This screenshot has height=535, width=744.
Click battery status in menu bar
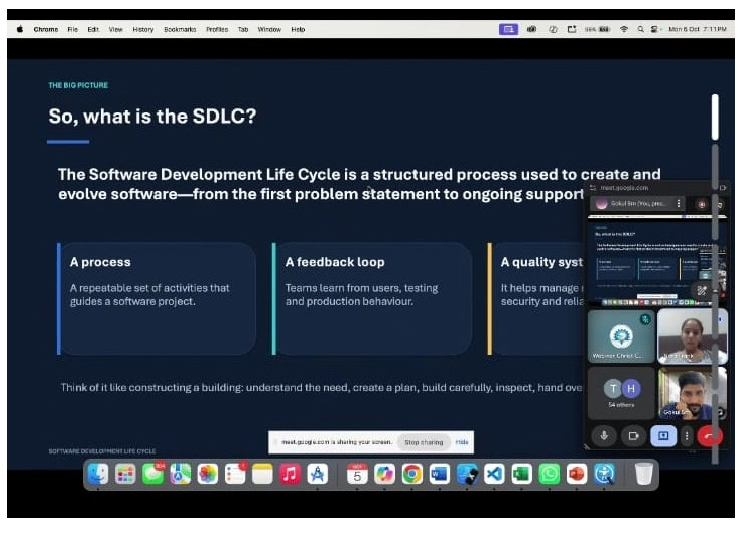(598, 29)
